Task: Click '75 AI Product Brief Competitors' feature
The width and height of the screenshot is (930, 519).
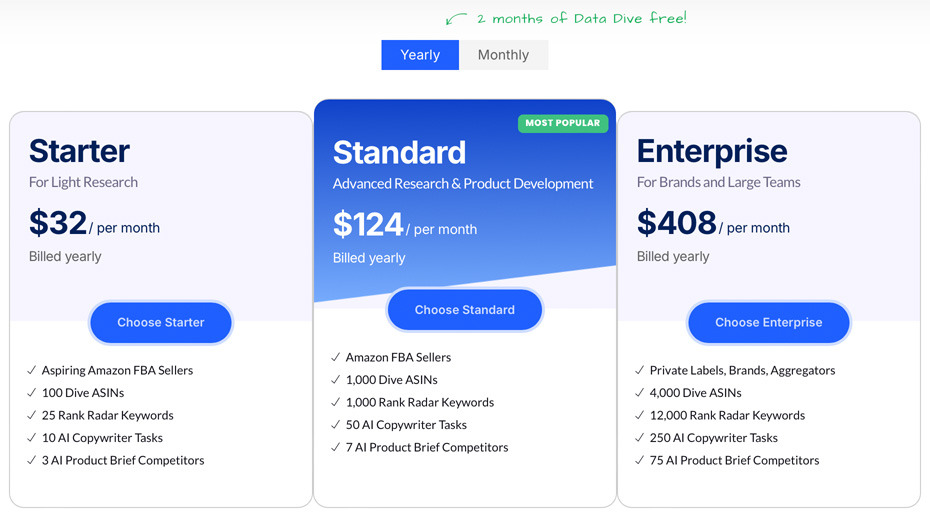Action: [x=734, y=460]
